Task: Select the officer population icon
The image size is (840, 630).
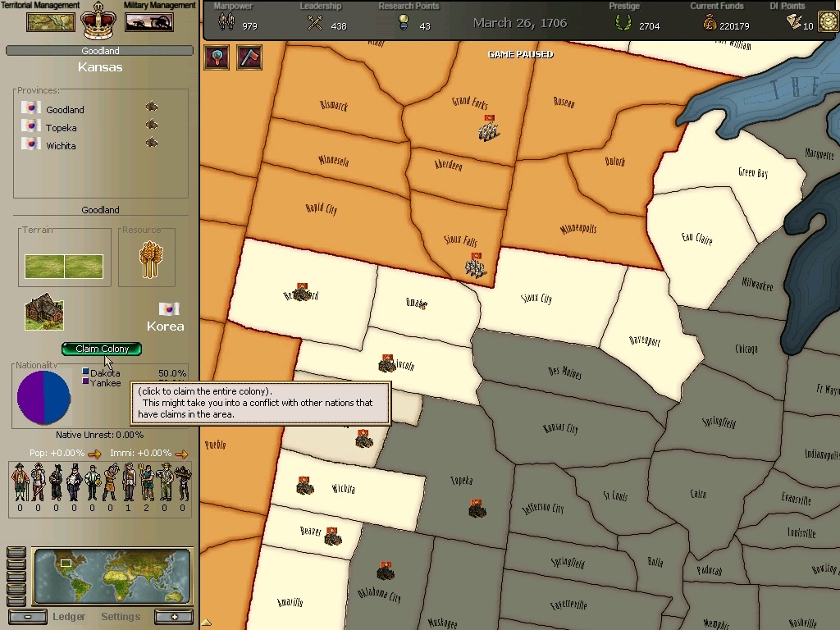Action: (38, 482)
